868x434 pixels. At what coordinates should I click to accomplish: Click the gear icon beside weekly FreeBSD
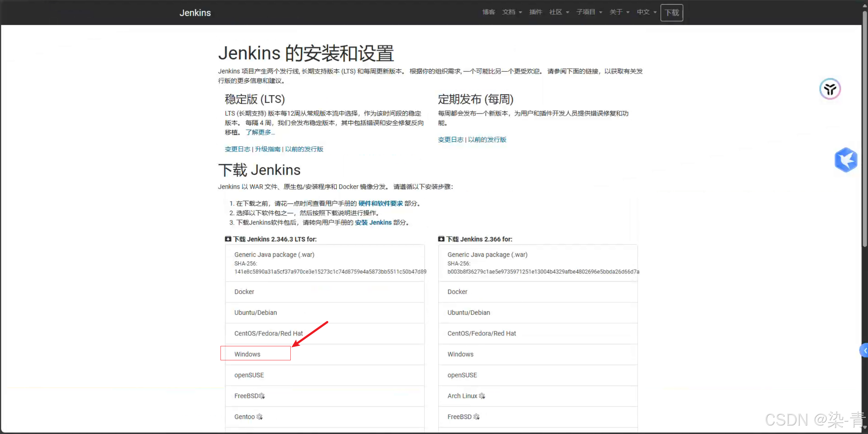coord(476,416)
